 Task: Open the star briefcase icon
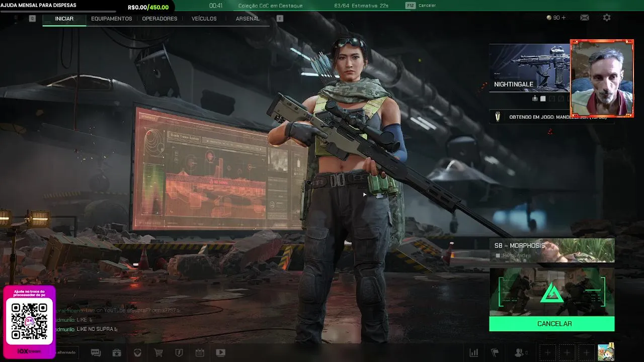pos(117,353)
